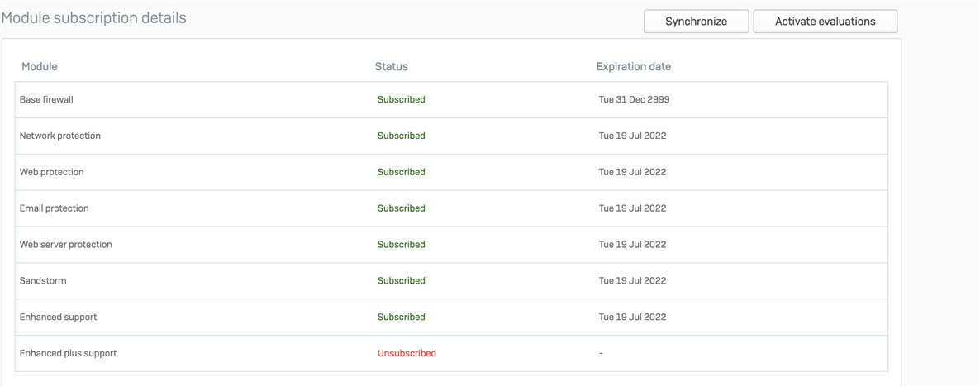This screenshot has height=387, width=980.
Task: Click Base firewall's Subscribed status
Action: 402,99
